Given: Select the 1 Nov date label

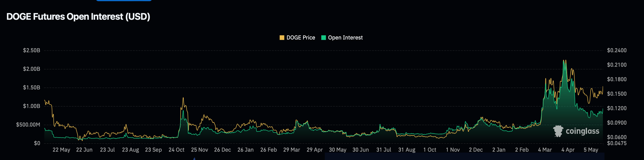Looking at the screenshot, I should point(453,150).
